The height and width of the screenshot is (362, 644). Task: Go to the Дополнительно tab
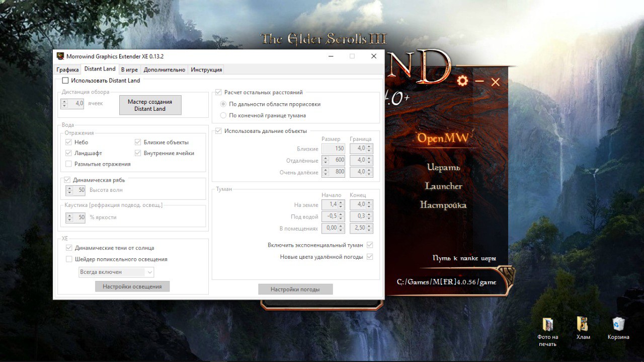pos(165,69)
